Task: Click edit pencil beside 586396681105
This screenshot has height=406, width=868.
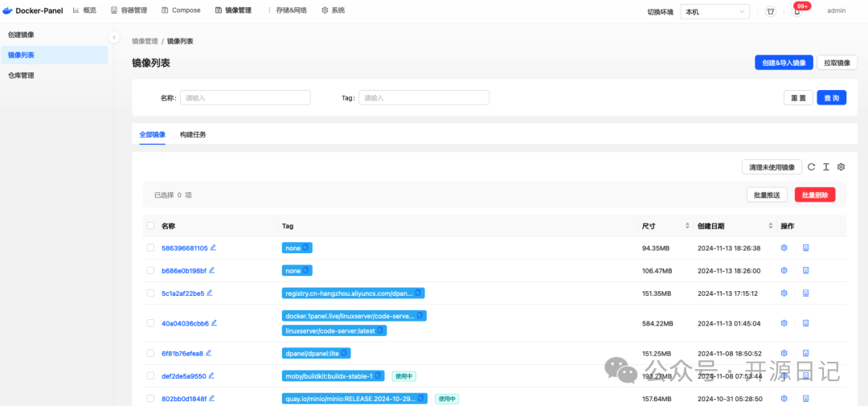Action: pos(213,248)
